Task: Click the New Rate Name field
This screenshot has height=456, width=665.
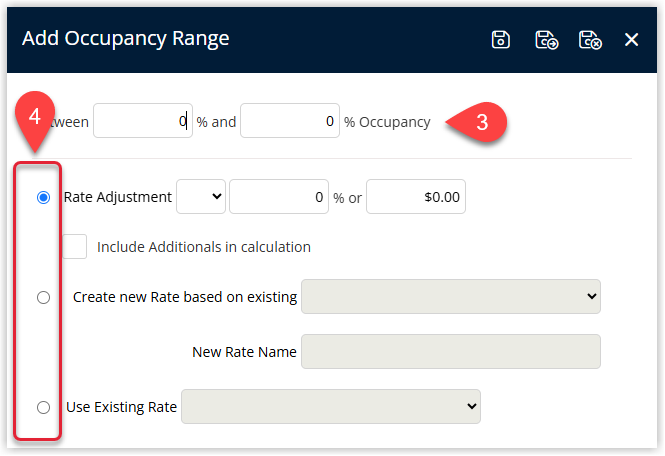Action: [x=451, y=351]
